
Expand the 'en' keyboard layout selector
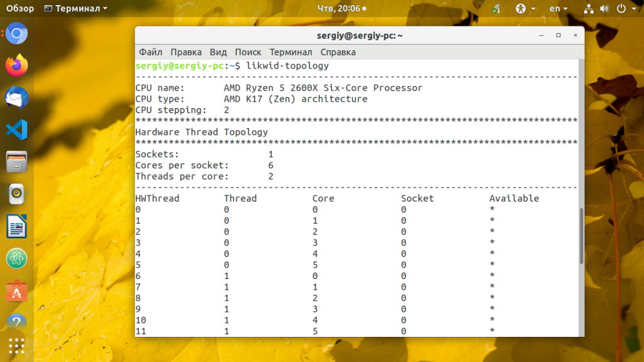(558, 9)
